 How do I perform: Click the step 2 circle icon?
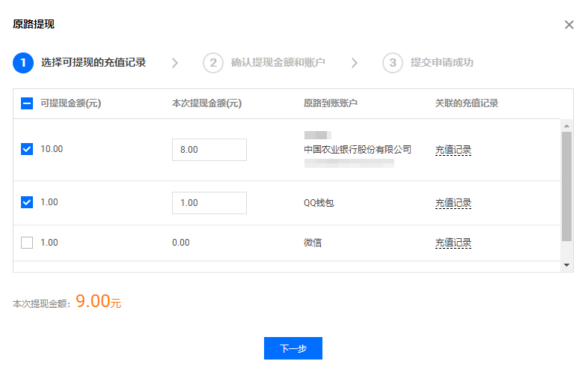[213, 63]
